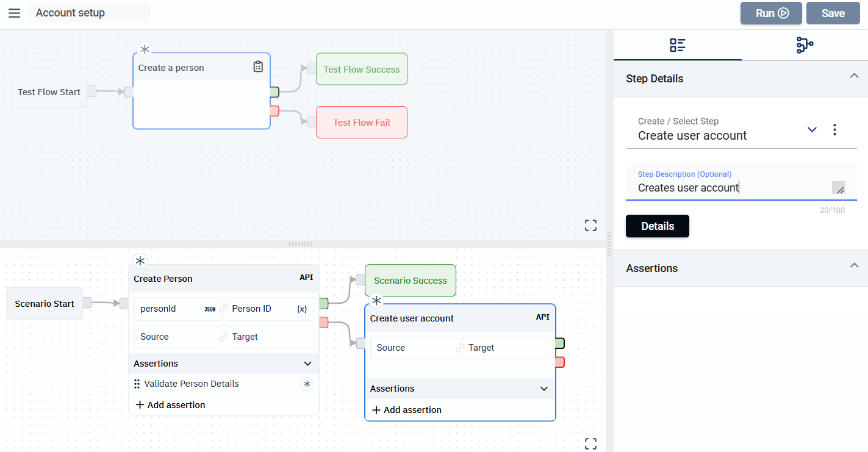
Task: Collapse the Assertions panel section
Action: point(854,265)
